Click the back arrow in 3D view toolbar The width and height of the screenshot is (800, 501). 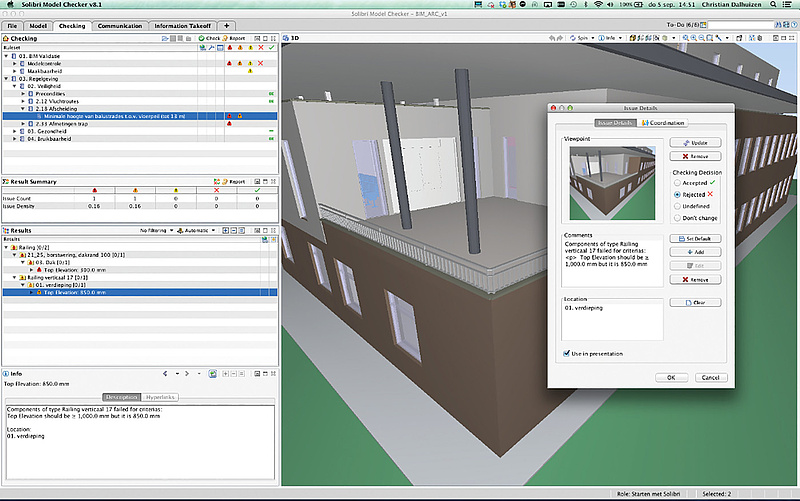552,38
